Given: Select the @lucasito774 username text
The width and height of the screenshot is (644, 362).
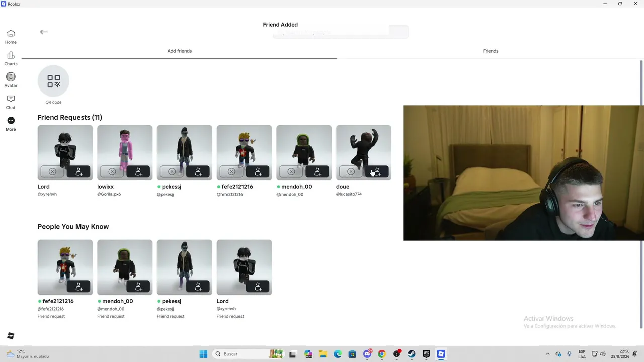Looking at the screenshot, I should [349, 194].
